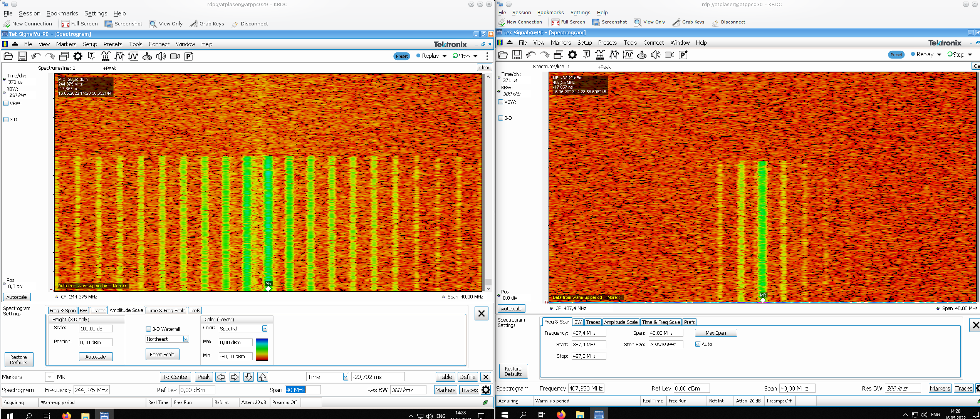Move marker down arrow in left Markers bar
The width and height of the screenshot is (980, 419).
pyautogui.click(x=249, y=377)
